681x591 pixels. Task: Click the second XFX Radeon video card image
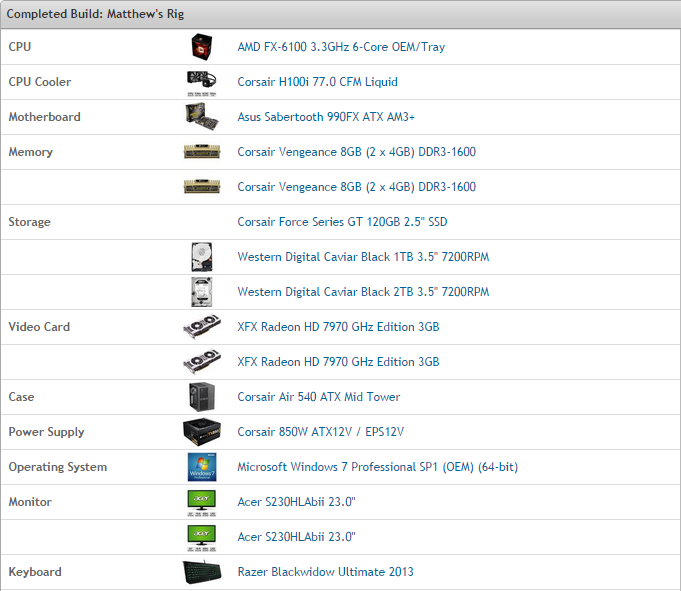[202, 362]
